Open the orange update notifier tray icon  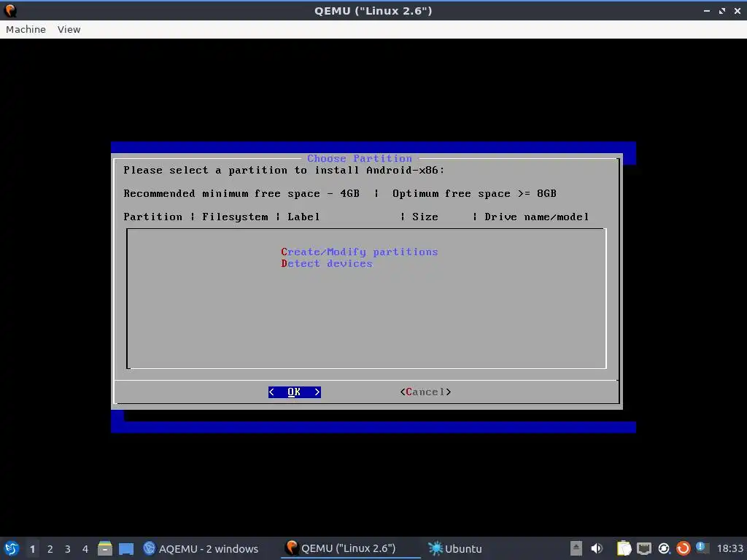pyautogui.click(x=683, y=548)
